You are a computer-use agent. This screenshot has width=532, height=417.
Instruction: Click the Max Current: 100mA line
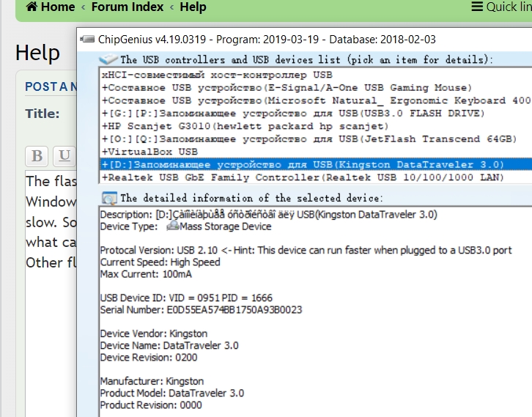(x=146, y=274)
